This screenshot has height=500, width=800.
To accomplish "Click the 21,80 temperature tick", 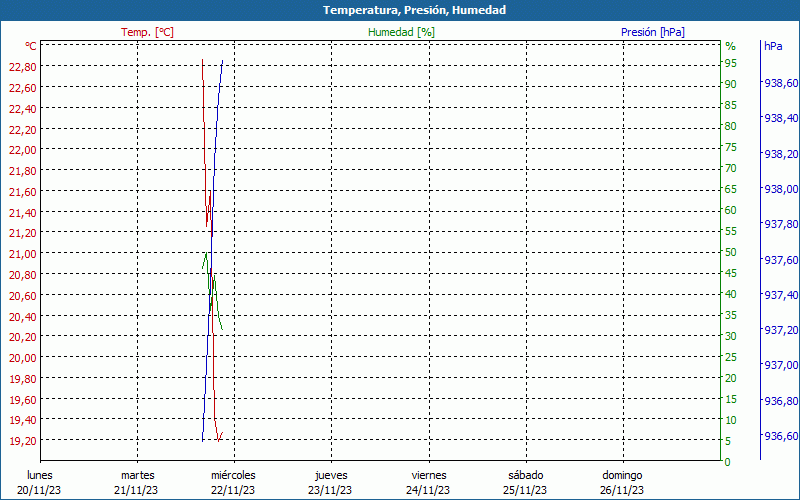I will 23,171.
